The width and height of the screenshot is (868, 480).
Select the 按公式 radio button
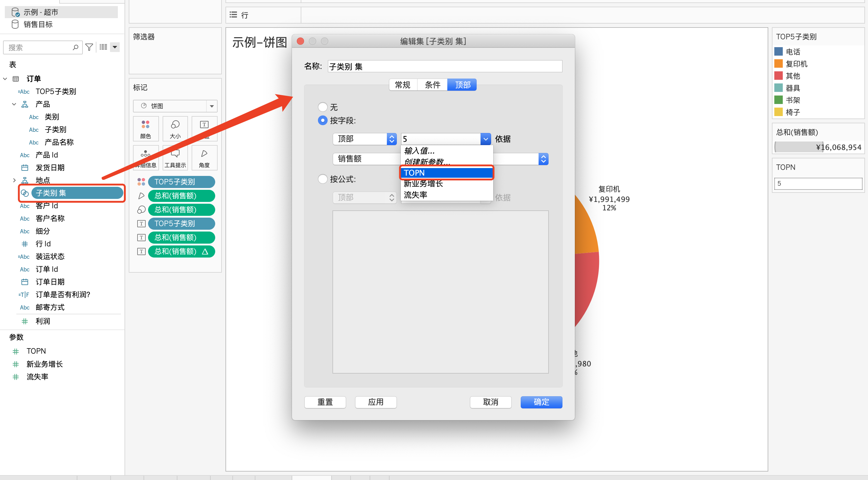click(322, 179)
